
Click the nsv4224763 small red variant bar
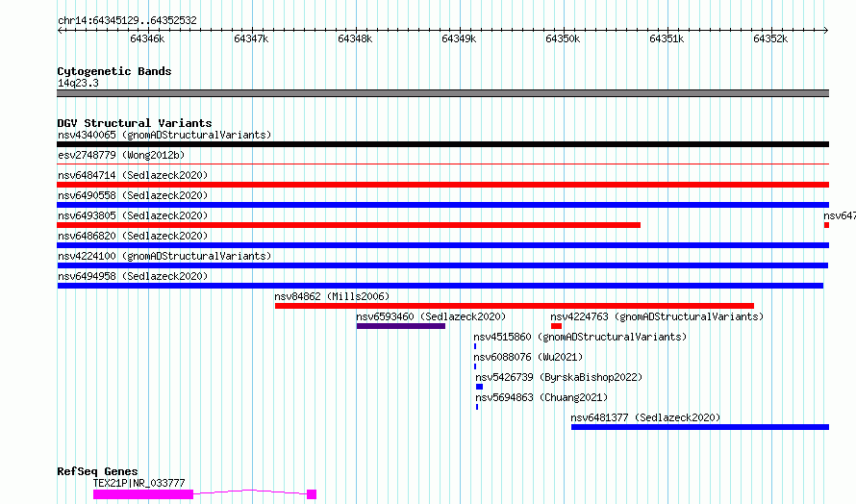[x=556, y=326]
